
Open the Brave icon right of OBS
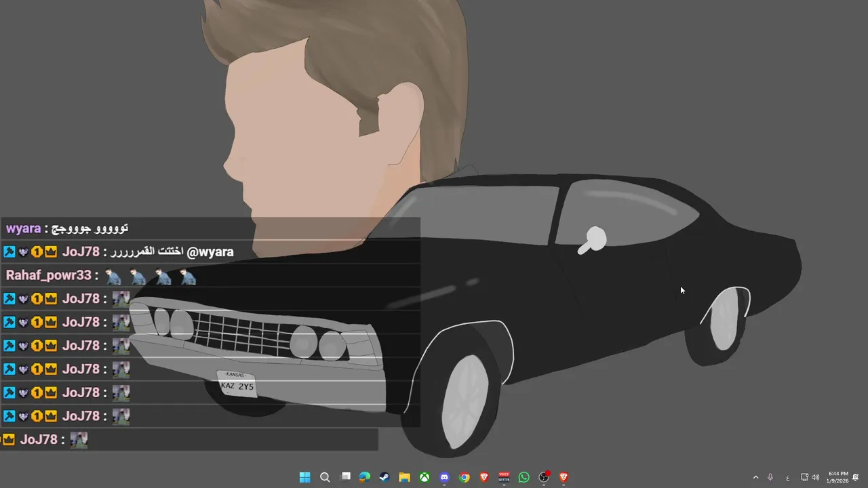pyautogui.click(x=564, y=477)
